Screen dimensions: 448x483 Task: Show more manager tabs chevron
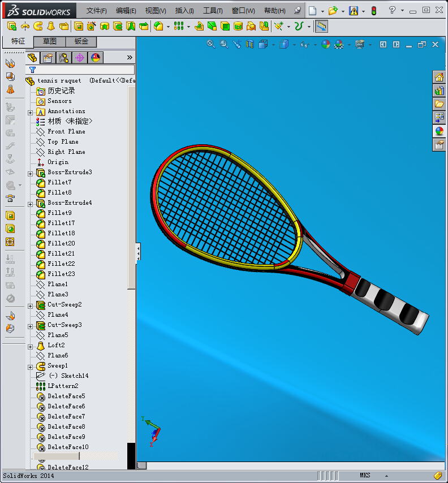(x=130, y=57)
